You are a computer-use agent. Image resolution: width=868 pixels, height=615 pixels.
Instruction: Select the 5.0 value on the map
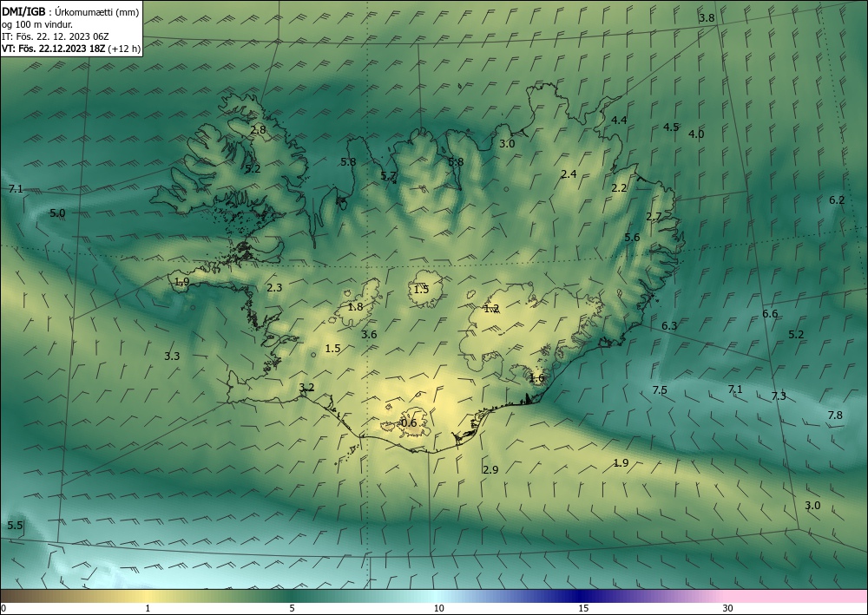tap(57, 213)
